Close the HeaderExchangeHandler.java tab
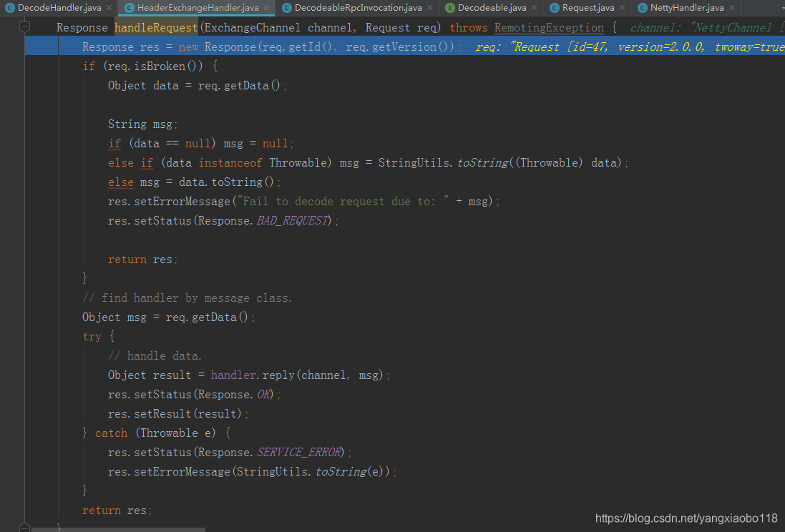This screenshot has width=785, height=532. [x=266, y=7]
